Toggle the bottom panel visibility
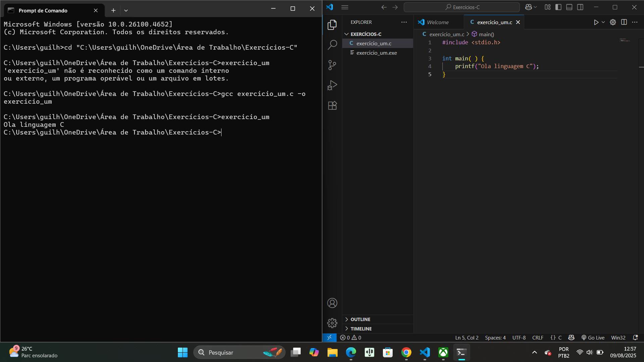The image size is (644, 362). (x=569, y=7)
